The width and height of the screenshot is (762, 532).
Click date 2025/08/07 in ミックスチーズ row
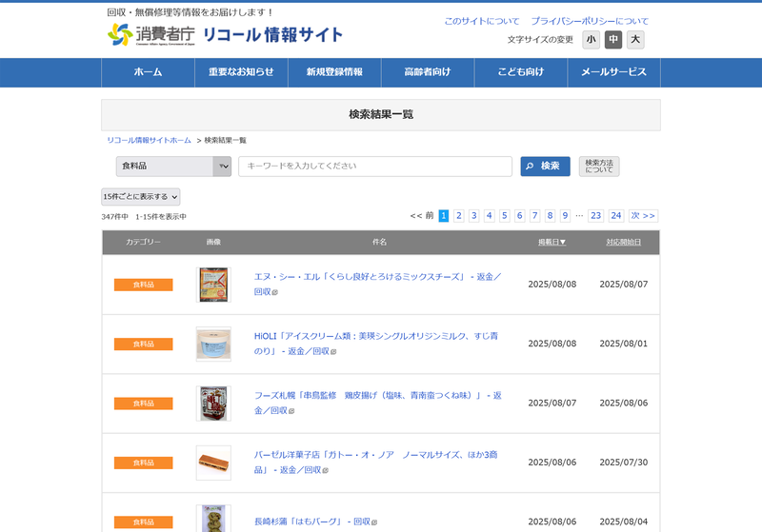point(624,285)
